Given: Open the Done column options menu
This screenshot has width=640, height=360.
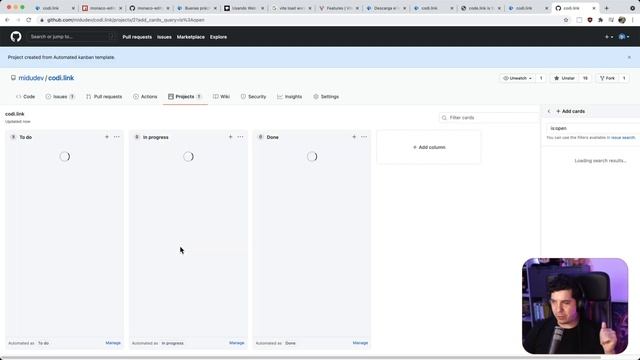Looking at the screenshot, I should pyautogui.click(x=364, y=137).
